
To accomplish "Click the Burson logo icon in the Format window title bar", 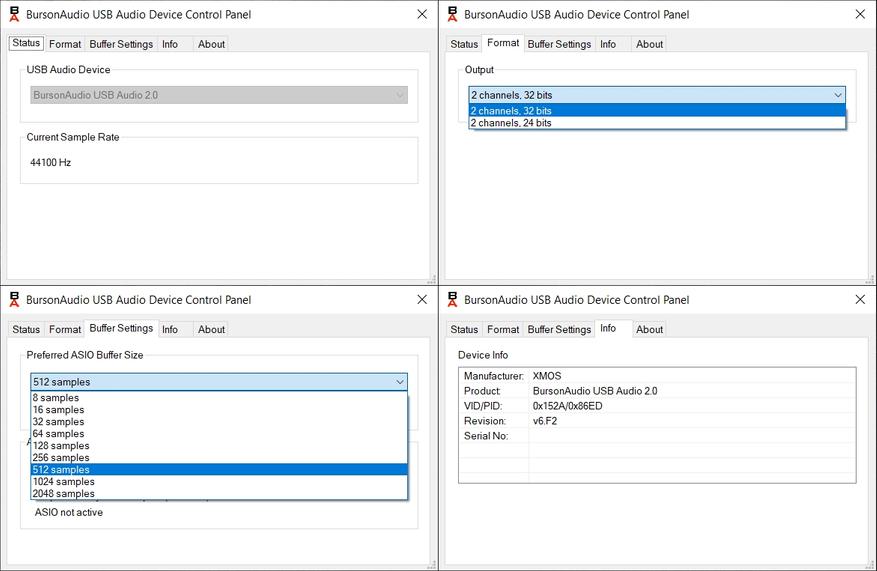I will [x=452, y=15].
